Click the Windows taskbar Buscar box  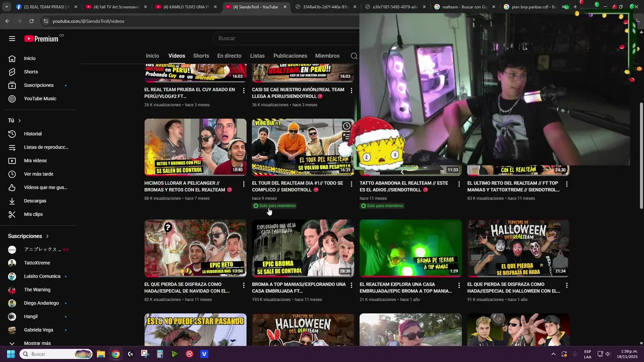pos(56,354)
